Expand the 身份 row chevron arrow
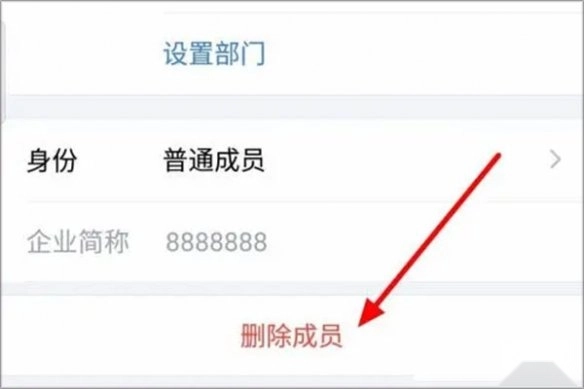584x389 pixels. [x=555, y=160]
